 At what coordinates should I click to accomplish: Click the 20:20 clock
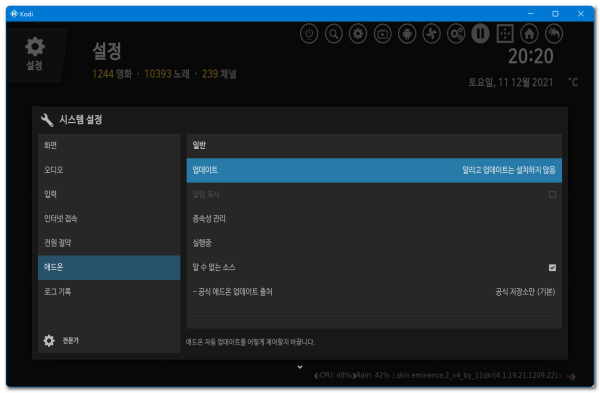point(530,57)
